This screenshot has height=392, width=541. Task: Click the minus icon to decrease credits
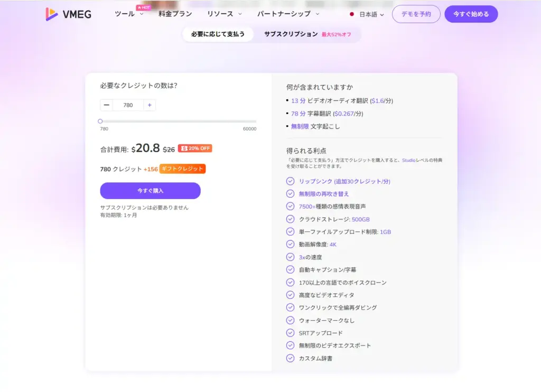click(x=107, y=105)
